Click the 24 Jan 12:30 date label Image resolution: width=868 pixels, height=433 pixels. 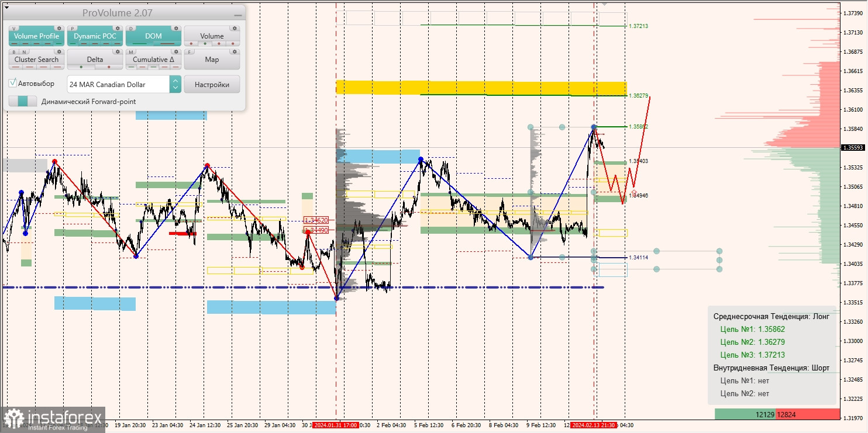point(205,425)
